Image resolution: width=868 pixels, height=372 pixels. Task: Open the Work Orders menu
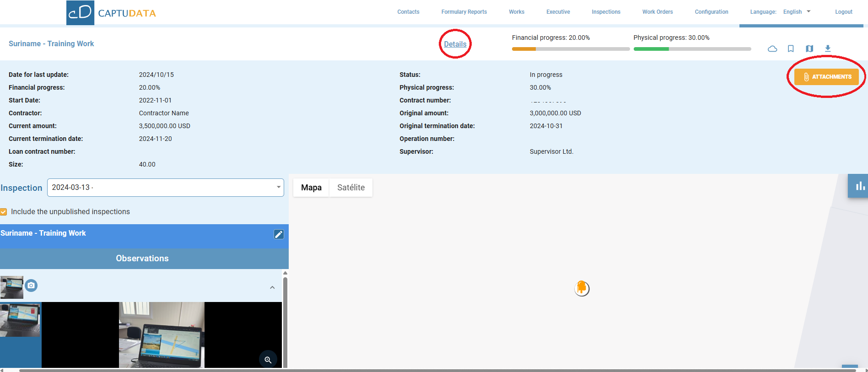point(657,12)
